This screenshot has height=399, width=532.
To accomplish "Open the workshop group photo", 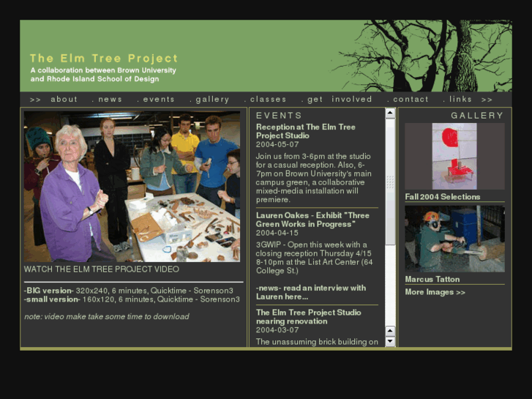I will tap(132, 187).
